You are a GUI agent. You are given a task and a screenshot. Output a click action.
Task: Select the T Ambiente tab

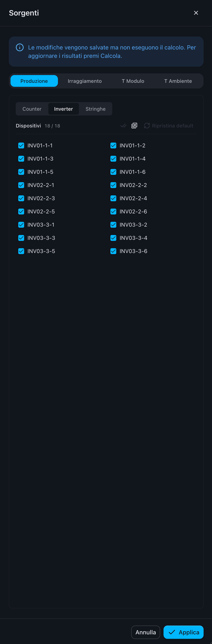(178, 81)
